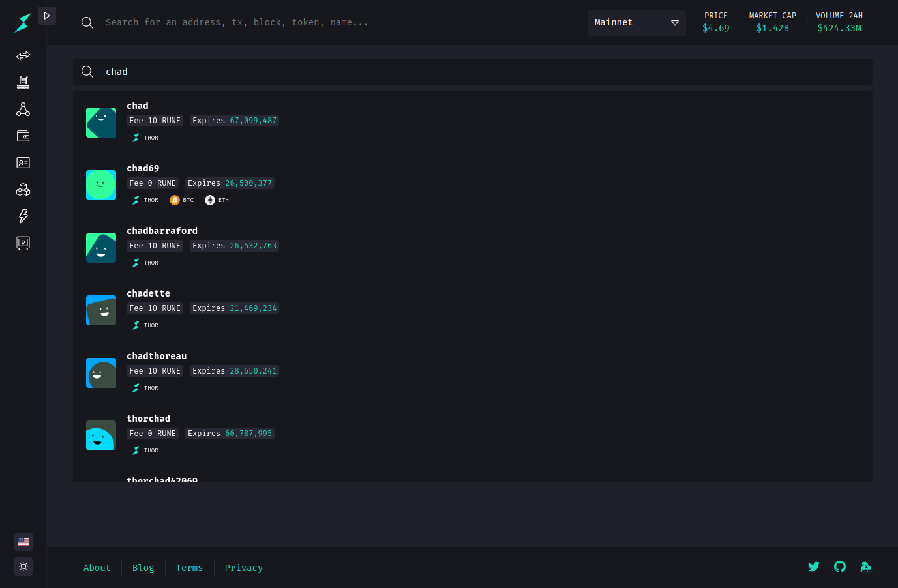Click the magnifier icon beside 'chad' query
The width and height of the screenshot is (898, 588).
(87, 72)
